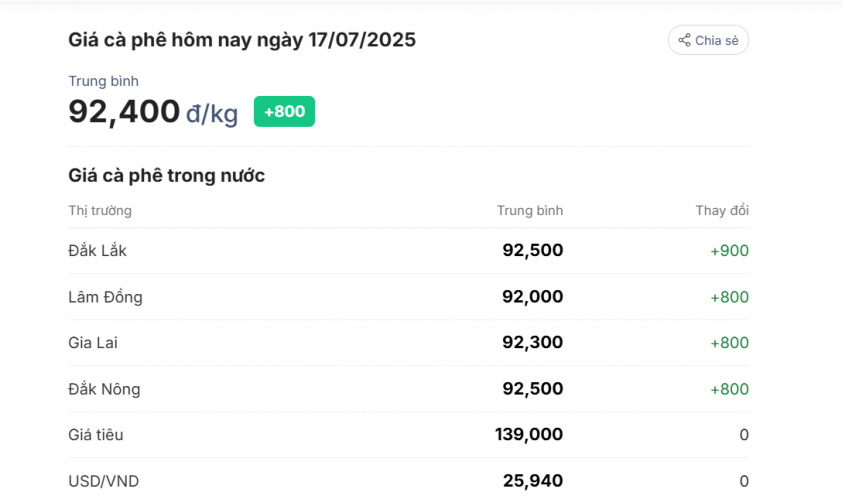Select the Đắk Nông market row
The height and width of the screenshot is (499, 842).
coord(408,389)
